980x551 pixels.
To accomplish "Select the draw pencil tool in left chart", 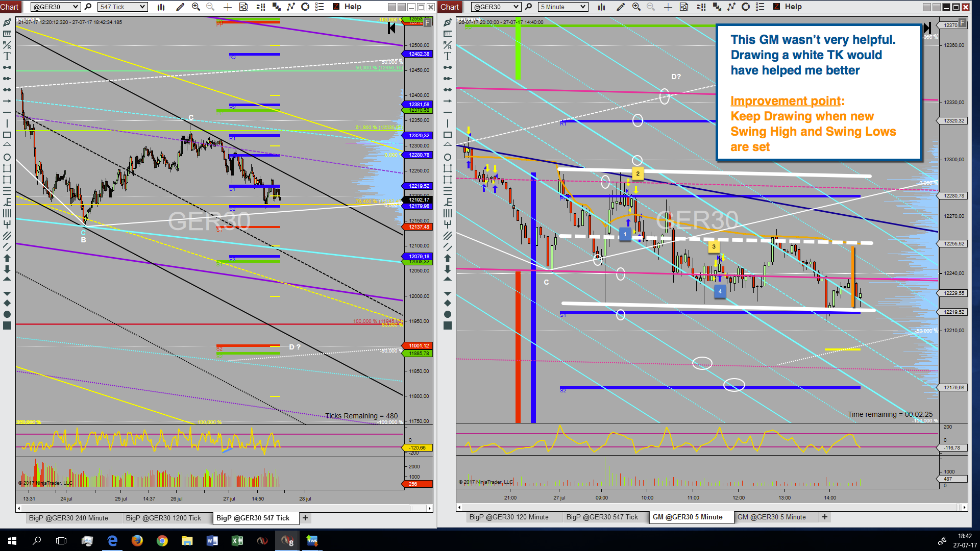I will point(180,7).
